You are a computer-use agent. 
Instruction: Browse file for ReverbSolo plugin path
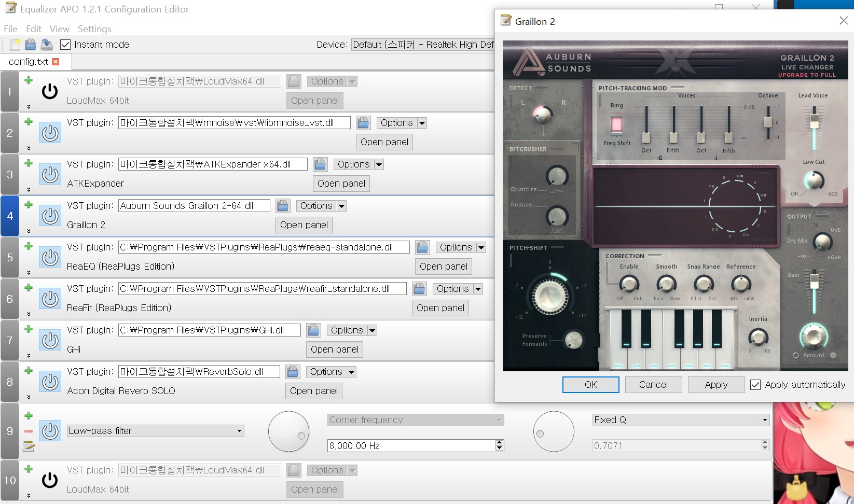293,372
